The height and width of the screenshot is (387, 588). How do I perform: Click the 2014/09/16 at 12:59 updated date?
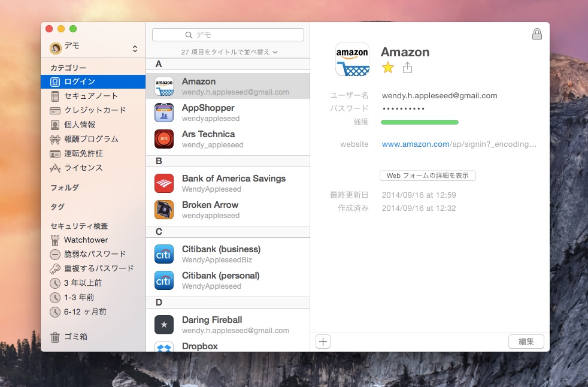[x=419, y=195]
